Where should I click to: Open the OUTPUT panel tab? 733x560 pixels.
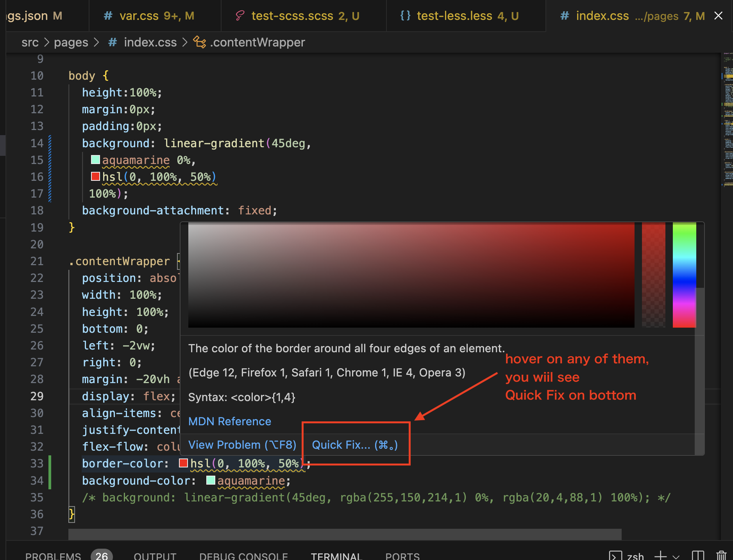(x=155, y=556)
